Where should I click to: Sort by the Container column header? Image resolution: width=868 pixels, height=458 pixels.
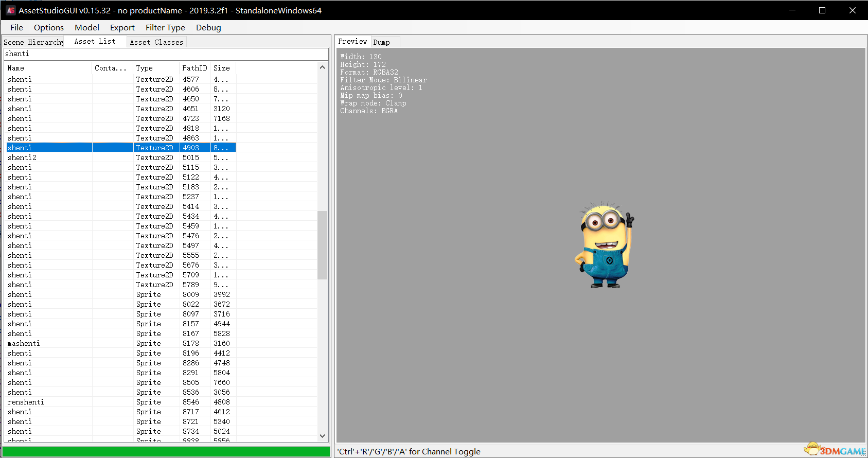(113, 68)
